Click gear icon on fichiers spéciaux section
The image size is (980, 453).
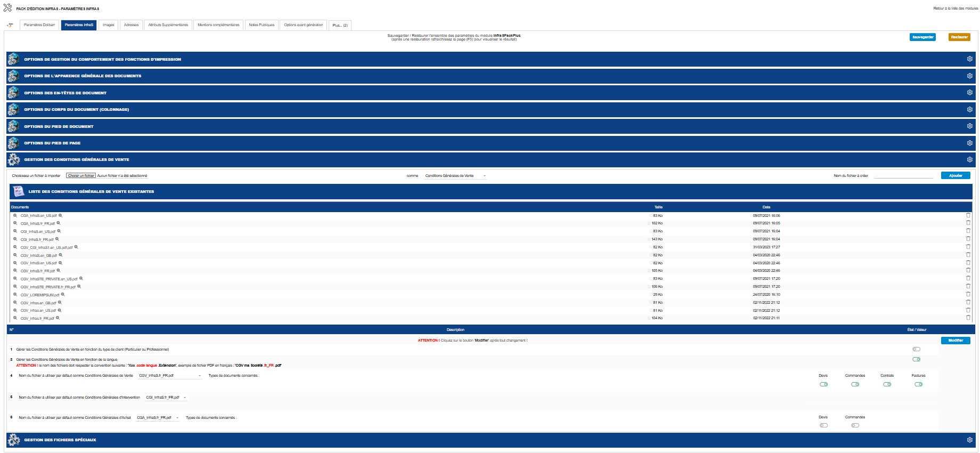click(x=970, y=440)
